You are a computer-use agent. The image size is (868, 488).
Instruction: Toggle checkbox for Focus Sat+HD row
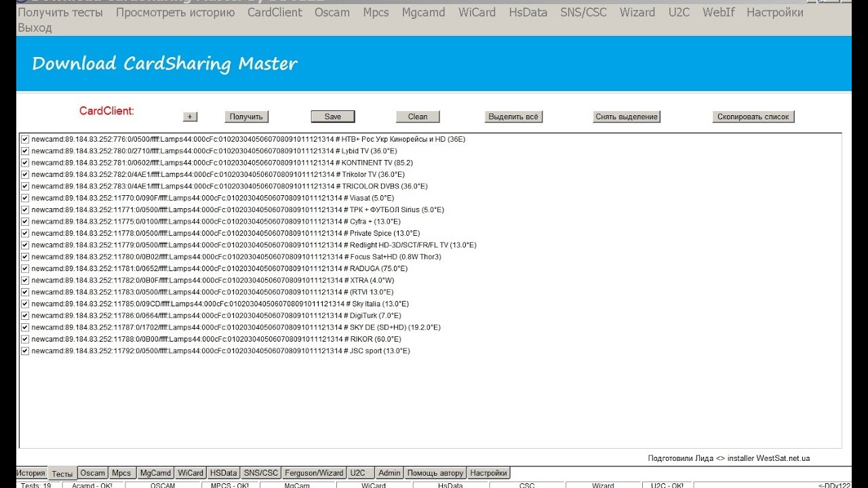coord(25,257)
